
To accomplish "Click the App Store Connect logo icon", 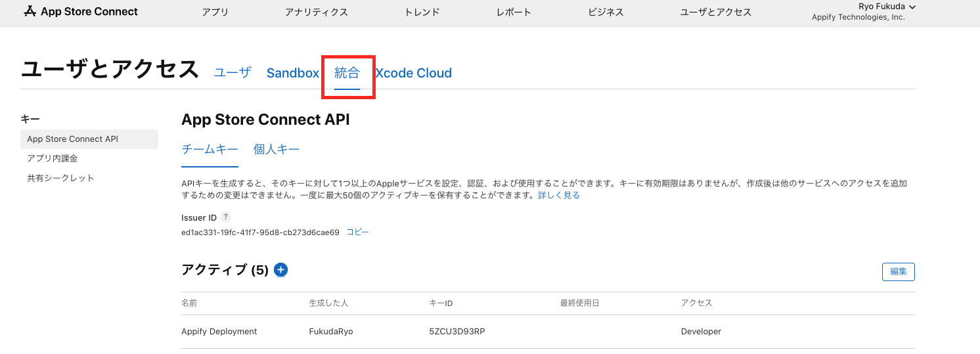I will coord(30,11).
